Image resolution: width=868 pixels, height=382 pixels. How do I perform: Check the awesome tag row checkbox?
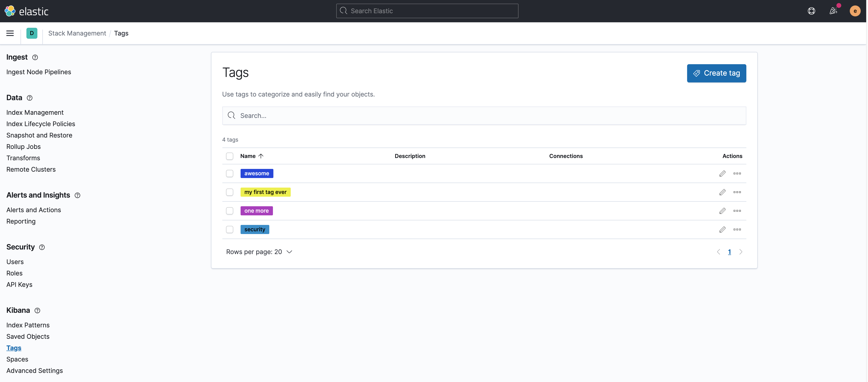229,174
